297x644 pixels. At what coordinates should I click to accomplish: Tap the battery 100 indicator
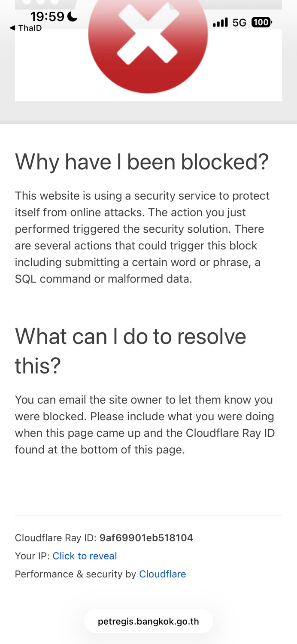pyautogui.click(x=261, y=22)
